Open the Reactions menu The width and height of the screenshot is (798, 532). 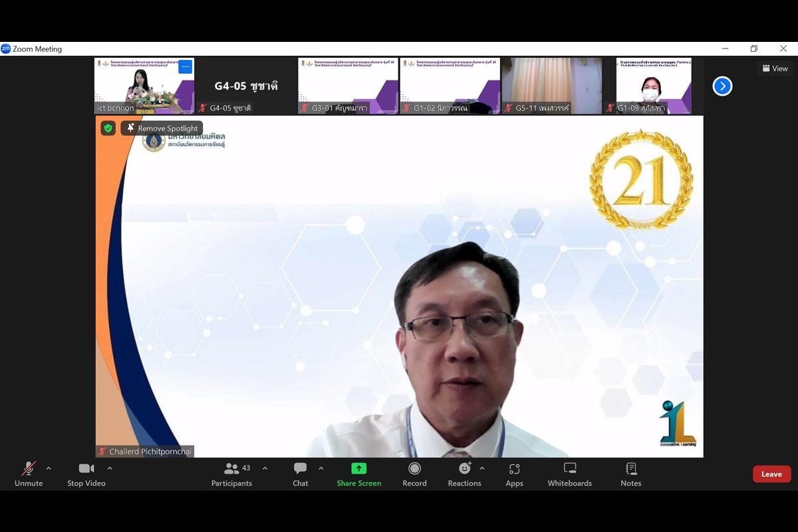click(x=464, y=475)
